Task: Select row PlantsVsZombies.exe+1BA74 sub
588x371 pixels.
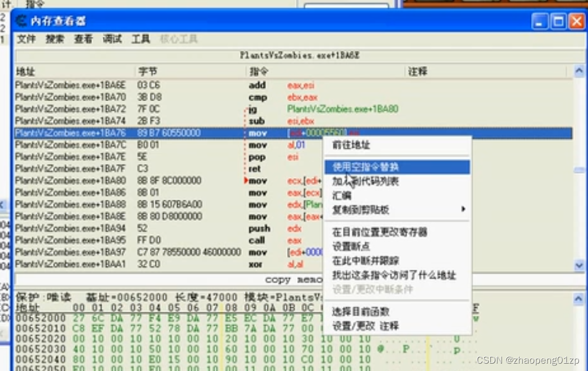Action: coord(294,121)
